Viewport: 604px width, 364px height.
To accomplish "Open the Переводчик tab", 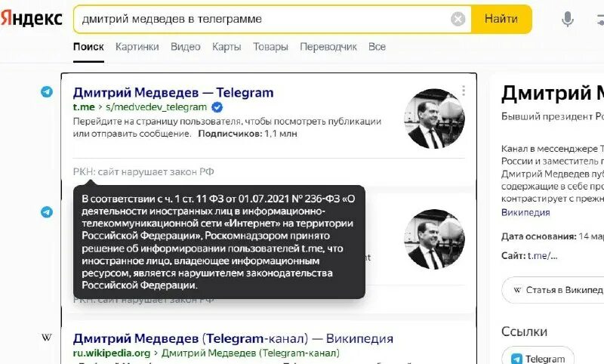I will coord(328,47).
